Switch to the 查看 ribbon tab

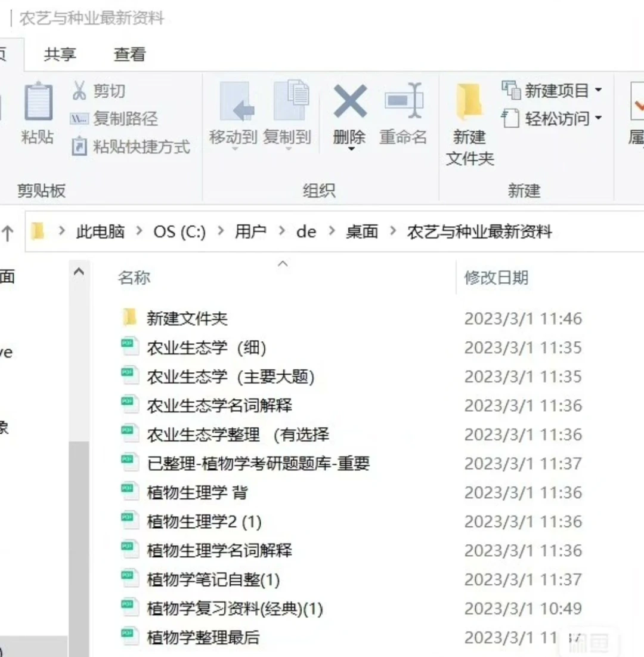[129, 54]
